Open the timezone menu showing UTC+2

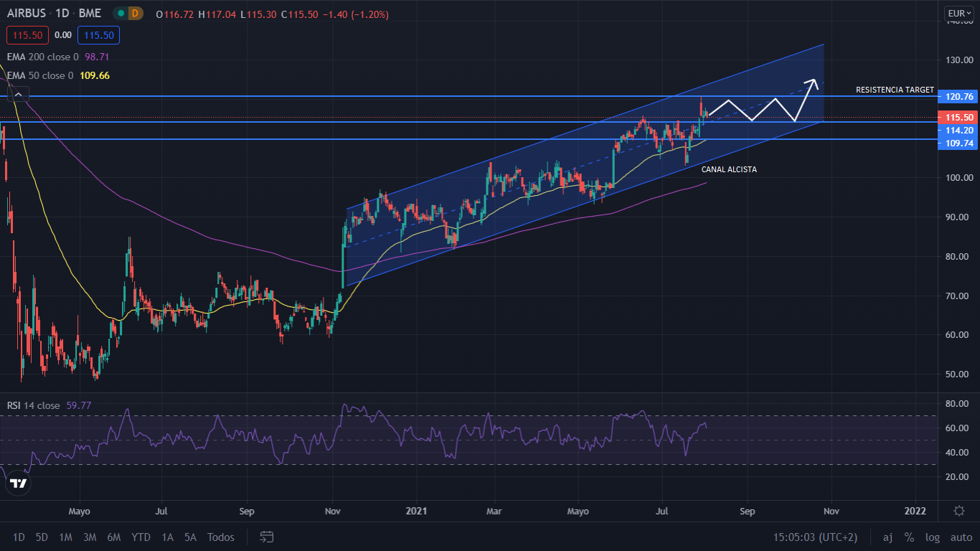point(815,537)
